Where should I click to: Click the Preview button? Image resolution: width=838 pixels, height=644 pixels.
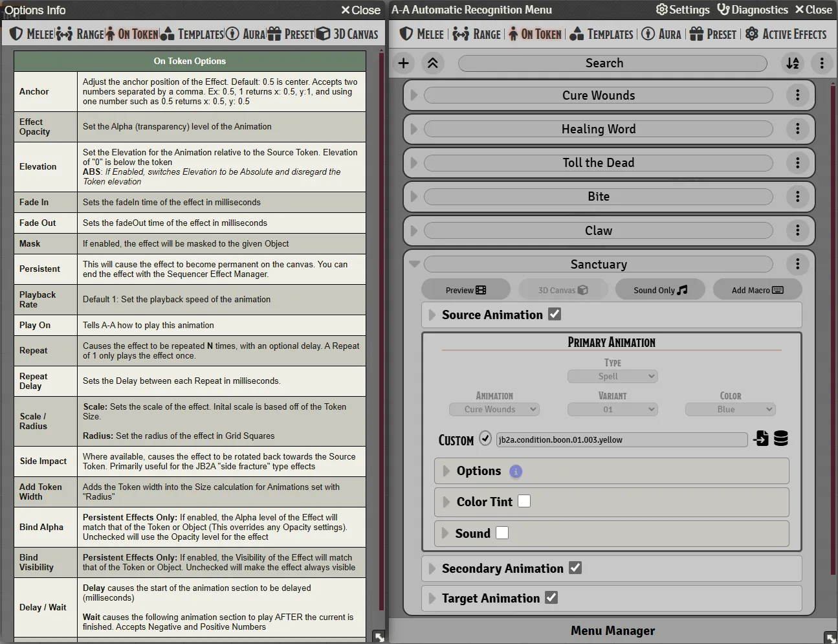pos(466,290)
